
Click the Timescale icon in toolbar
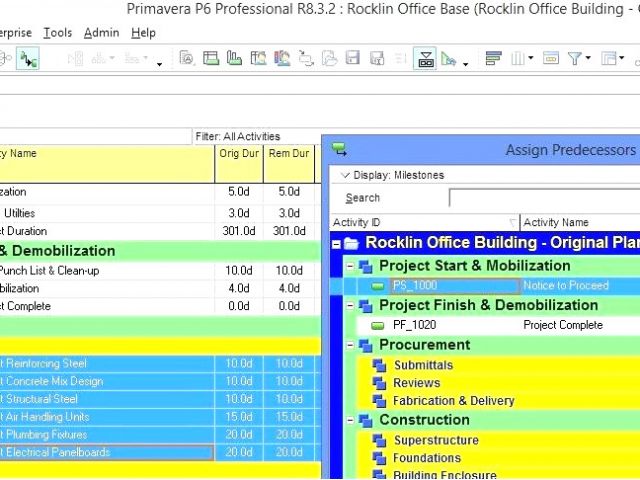550,59
